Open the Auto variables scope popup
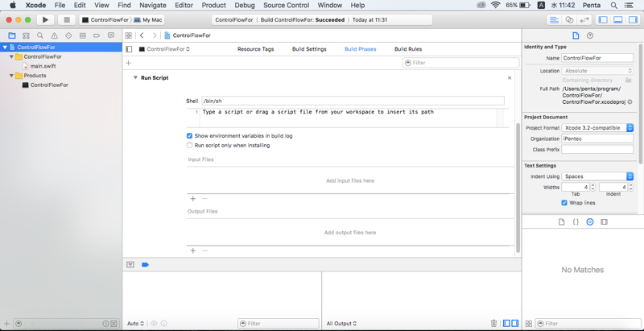 click(135, 324)
